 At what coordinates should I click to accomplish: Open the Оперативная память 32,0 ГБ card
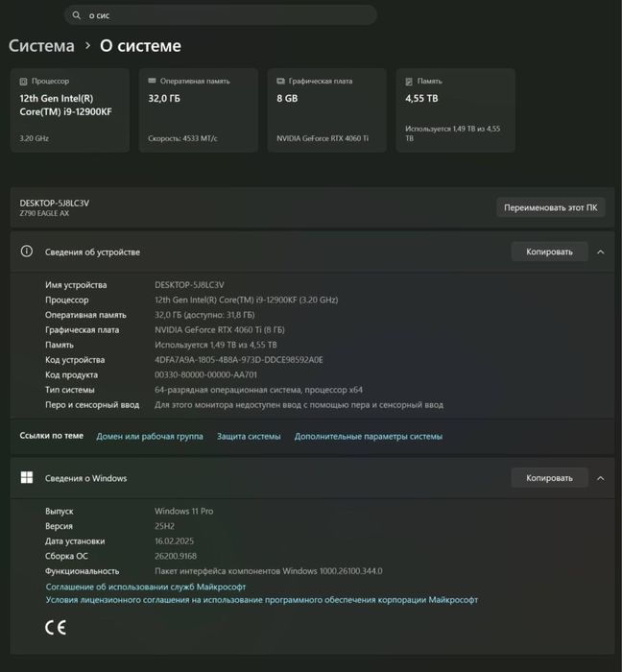pos(199,110)
